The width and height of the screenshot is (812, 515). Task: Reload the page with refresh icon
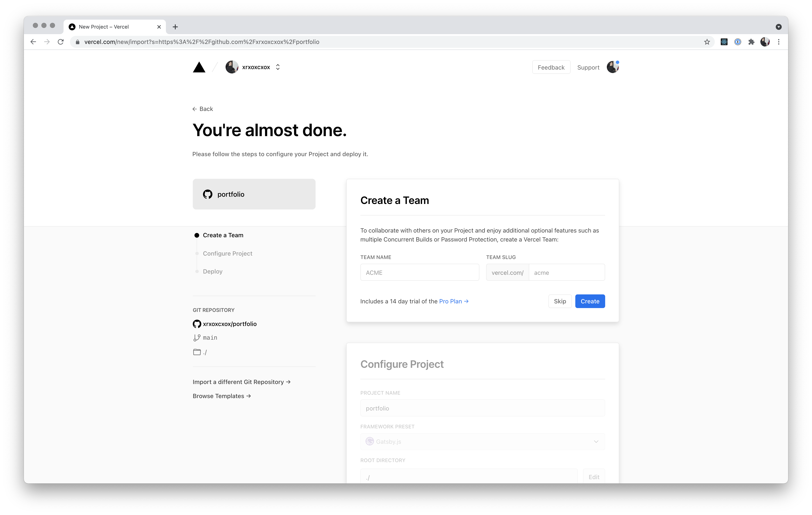coord(61,42)
